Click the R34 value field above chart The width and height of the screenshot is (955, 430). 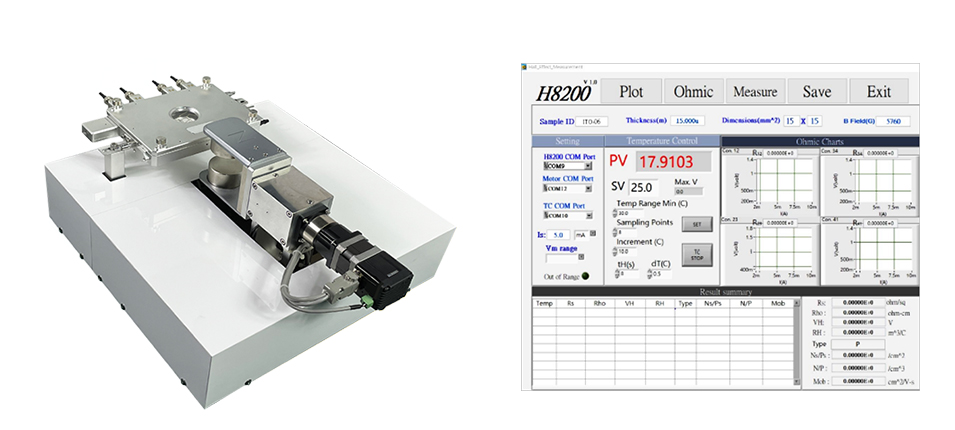[879, 153]
